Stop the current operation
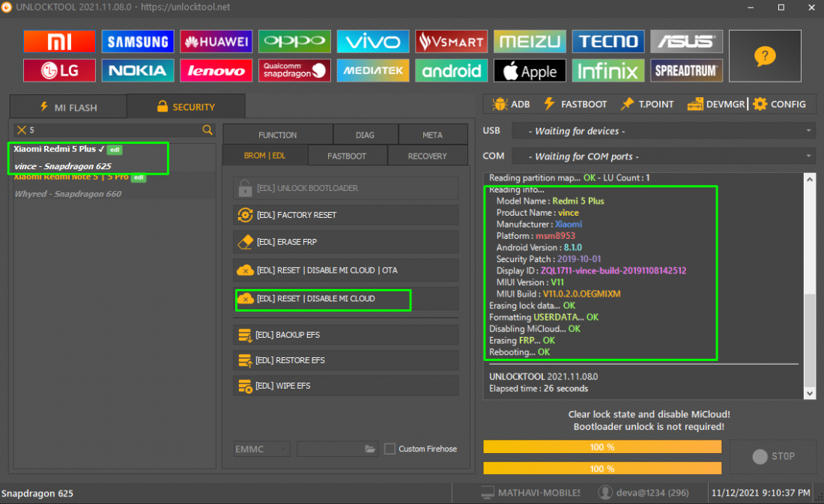This screenshot has height=504, width=824. coord(773,456)
